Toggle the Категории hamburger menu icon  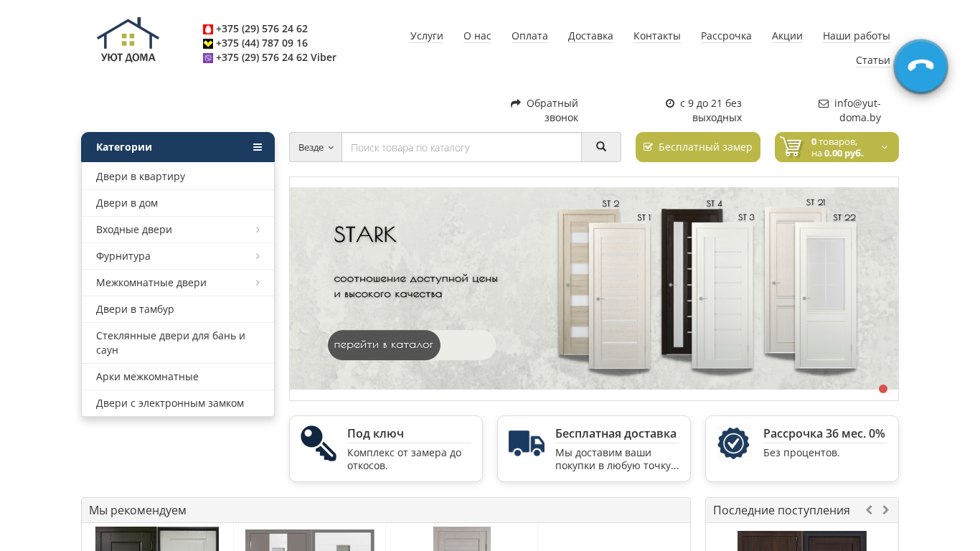pyautogui.click(x=258, y=147)
